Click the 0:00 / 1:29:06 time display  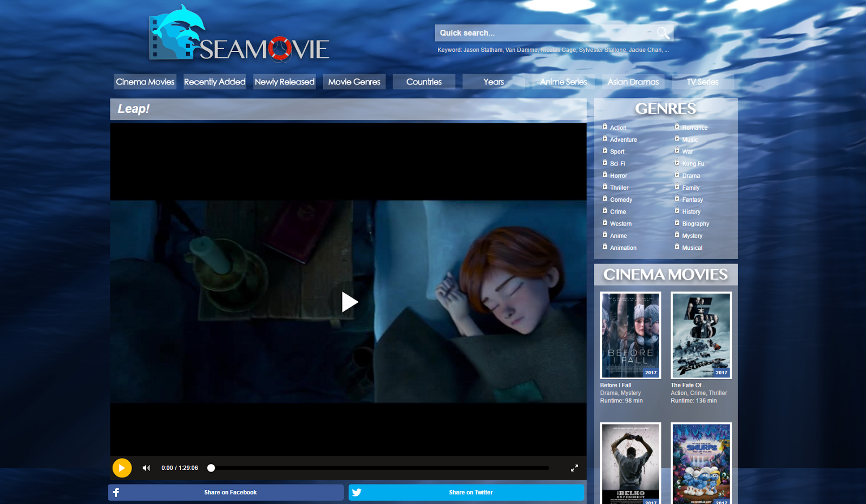coord(180,468)
